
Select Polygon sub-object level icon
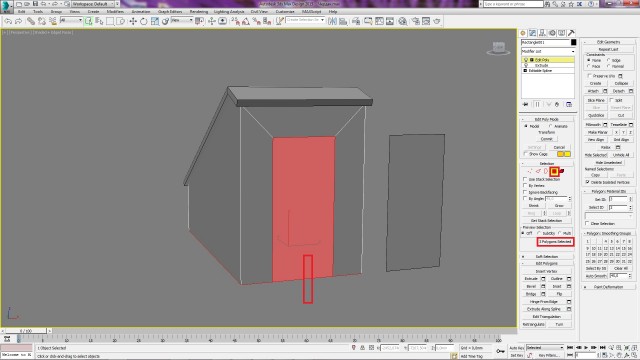coord(554,171)
